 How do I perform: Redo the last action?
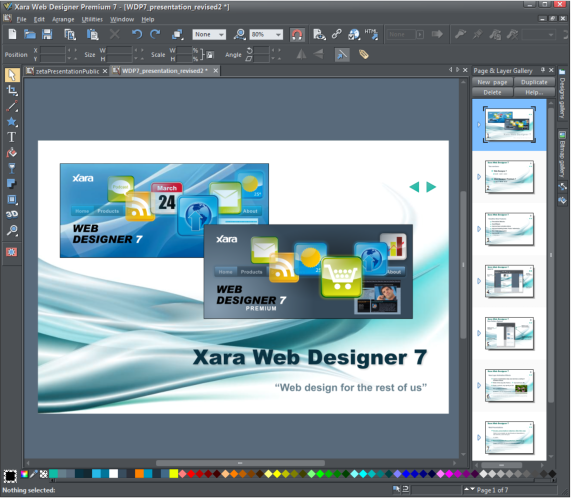[155, 35]
